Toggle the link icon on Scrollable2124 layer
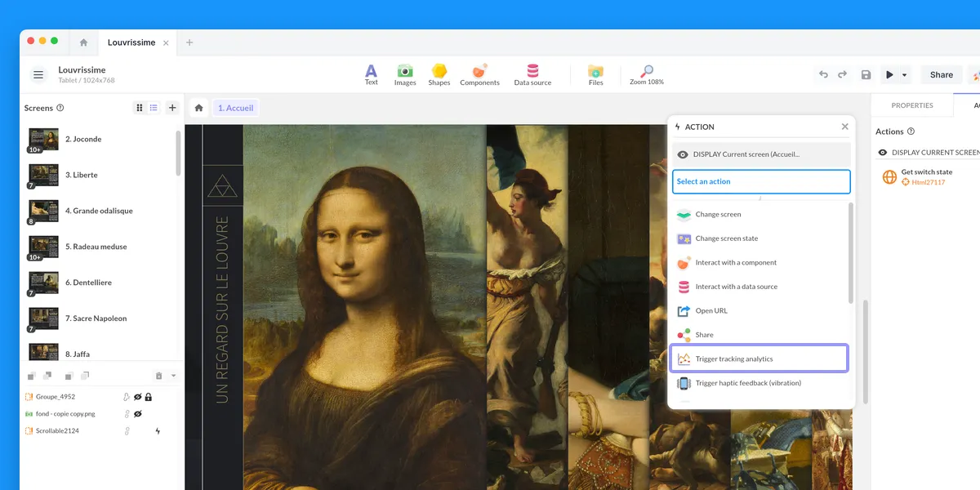This screenshot has width=980, height=490. 127,431
